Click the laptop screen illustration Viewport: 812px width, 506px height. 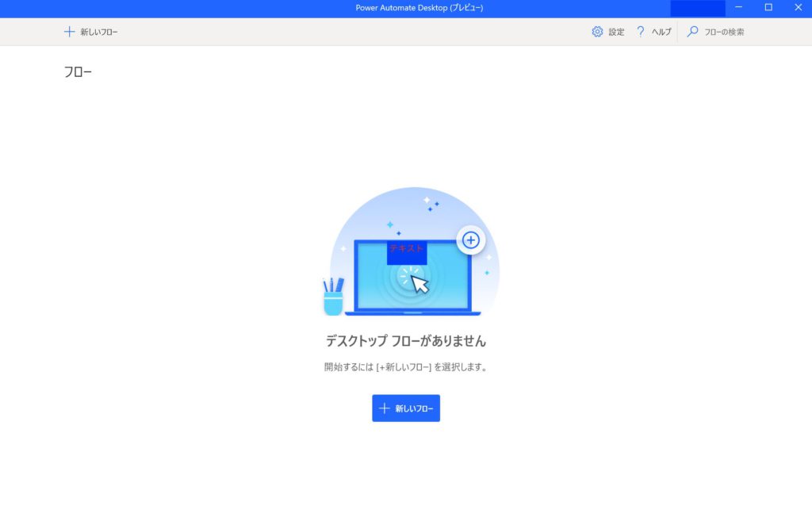412,276
